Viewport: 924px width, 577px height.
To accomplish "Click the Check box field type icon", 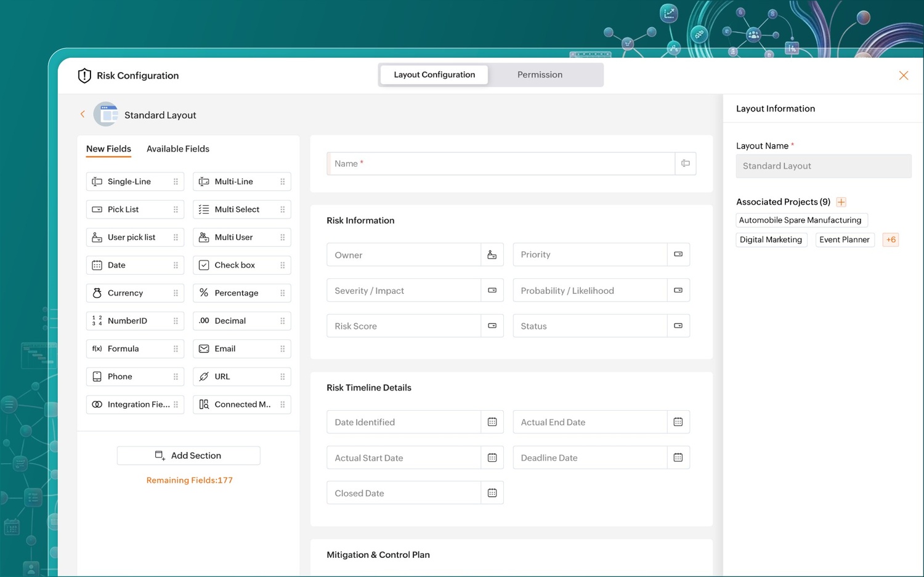I will (204, 265).
